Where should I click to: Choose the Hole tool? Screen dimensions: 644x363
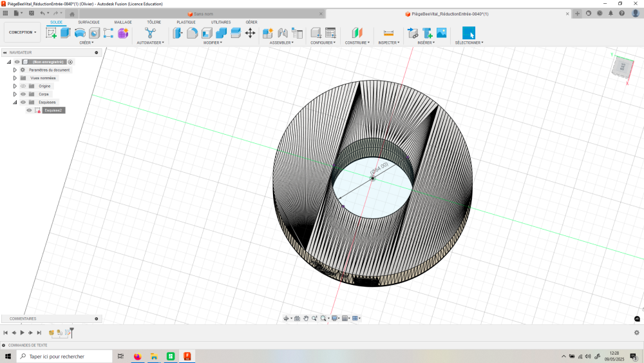tap(94, 33)
